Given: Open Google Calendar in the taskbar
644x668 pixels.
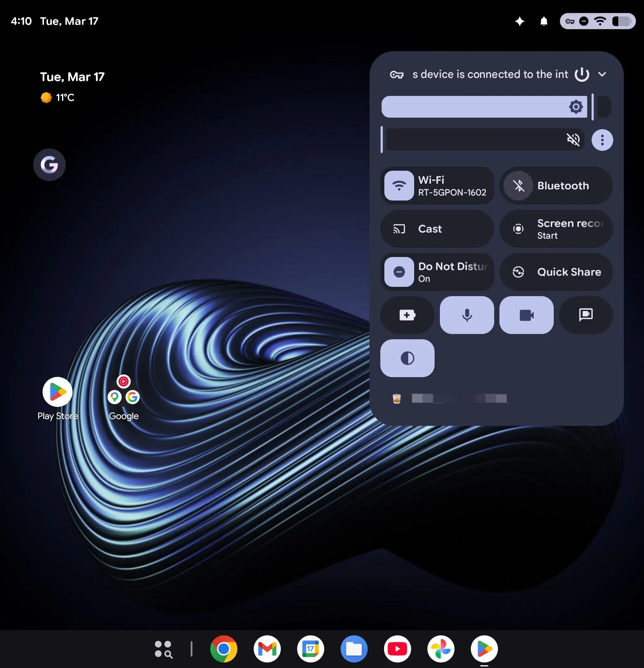Looking at the screenshot, I should [x=310, y=648].
